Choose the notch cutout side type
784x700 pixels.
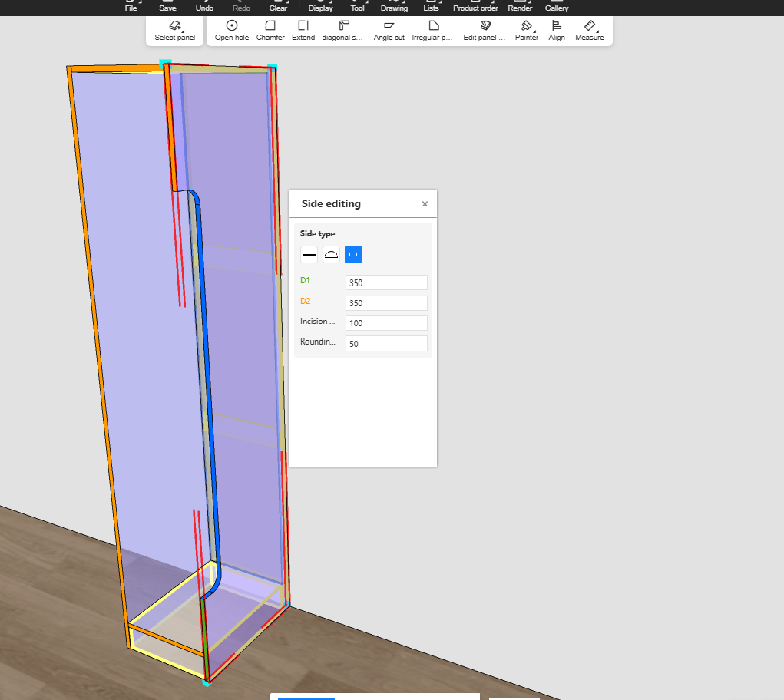[353, 255]
